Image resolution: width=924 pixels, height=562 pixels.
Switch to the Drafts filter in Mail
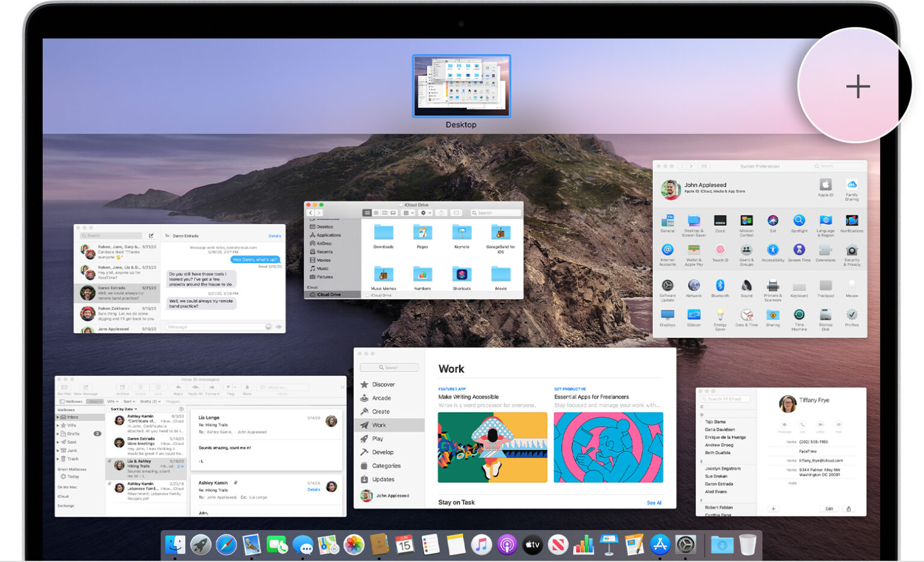[x=149, y=402]
